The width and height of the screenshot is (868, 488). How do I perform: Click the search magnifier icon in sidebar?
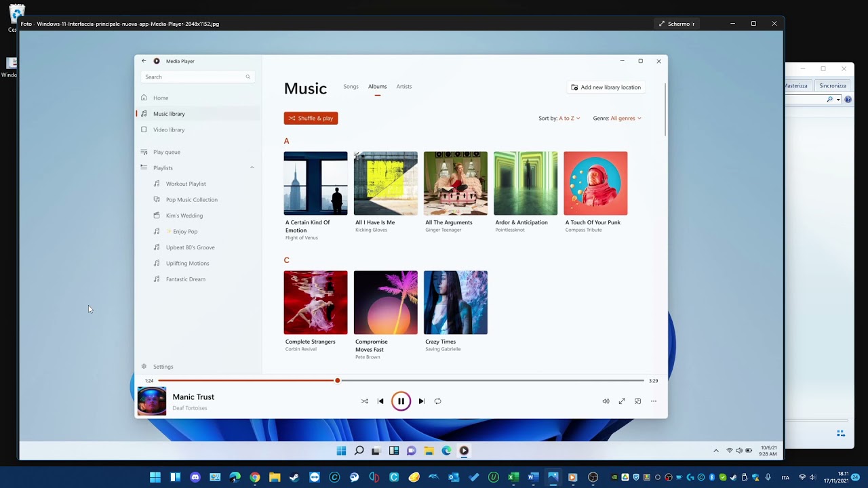(x=248, y=77)
